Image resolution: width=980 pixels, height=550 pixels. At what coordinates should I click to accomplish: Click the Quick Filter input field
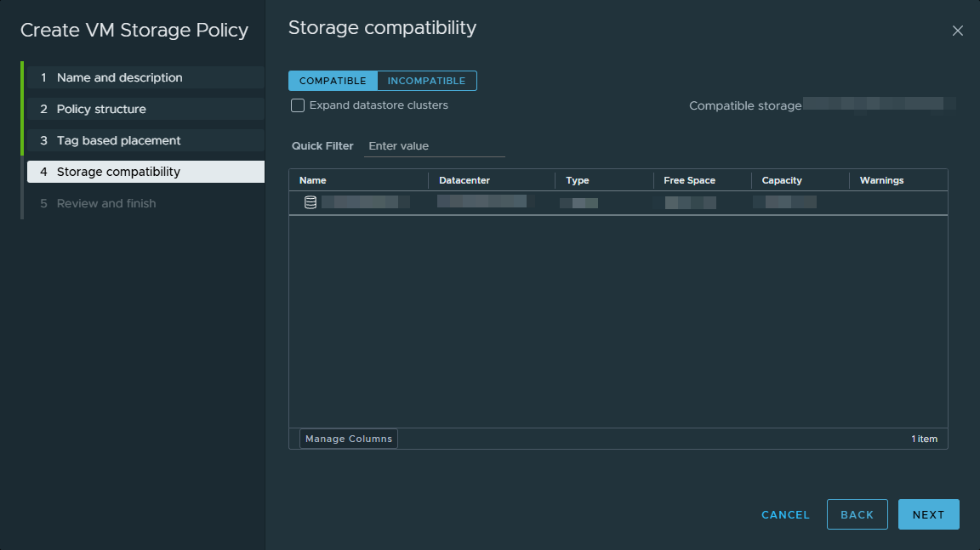[x=434, y=146]
